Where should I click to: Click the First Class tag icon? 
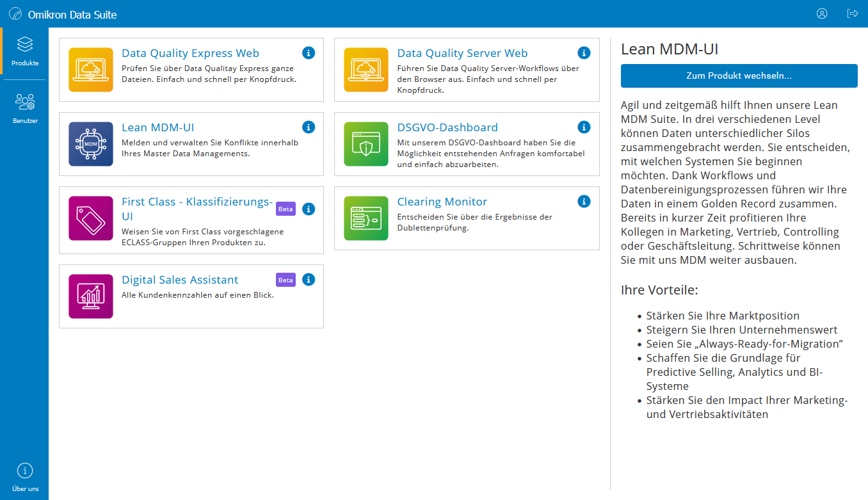pyautogui.click(x=91, y=218)
